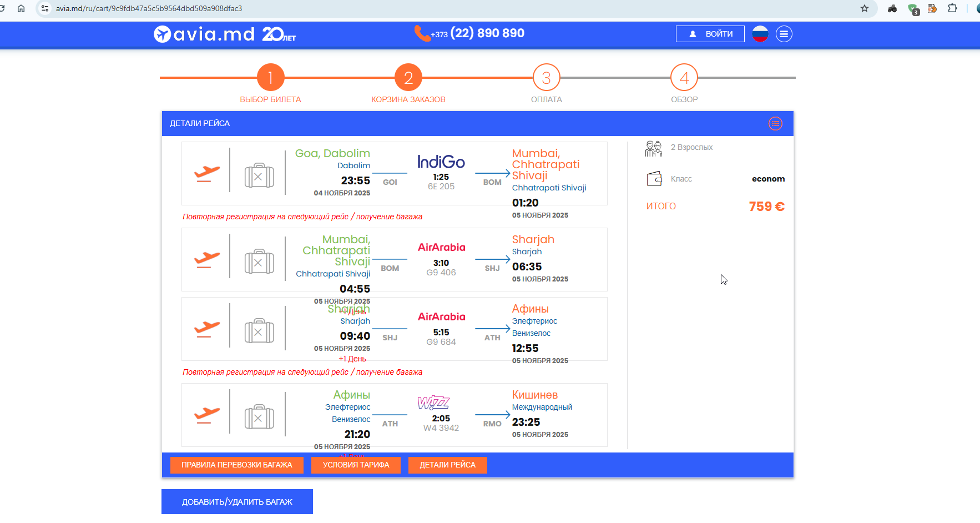
Task: Click the departure time 23:55
Action: coord(355,180)
